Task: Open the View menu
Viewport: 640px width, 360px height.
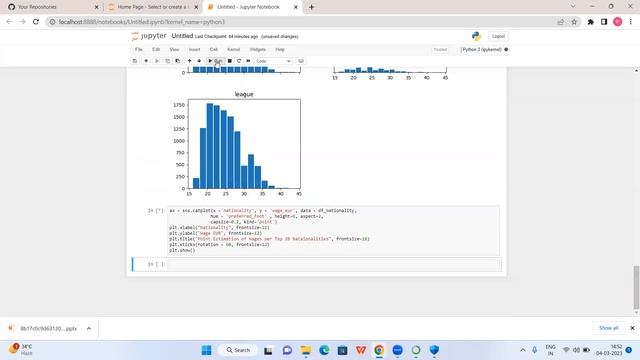Action: click(174, 49)
